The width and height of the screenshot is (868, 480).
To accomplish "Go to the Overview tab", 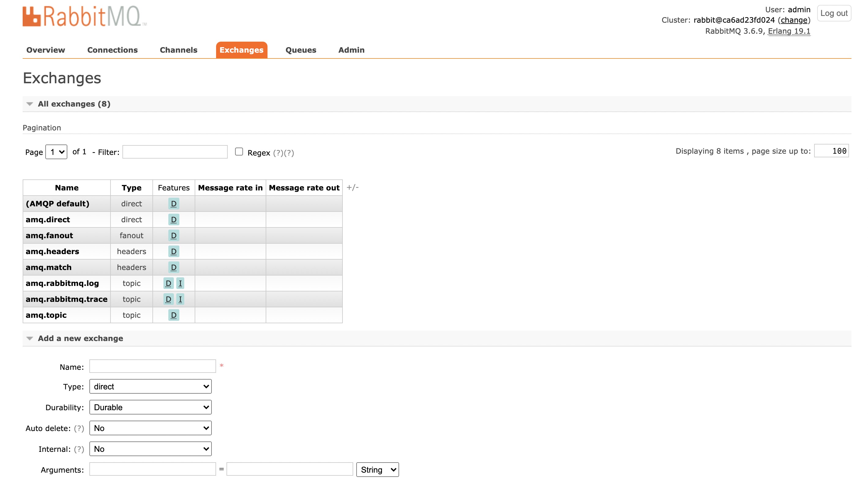I will [x=46, y=50].
